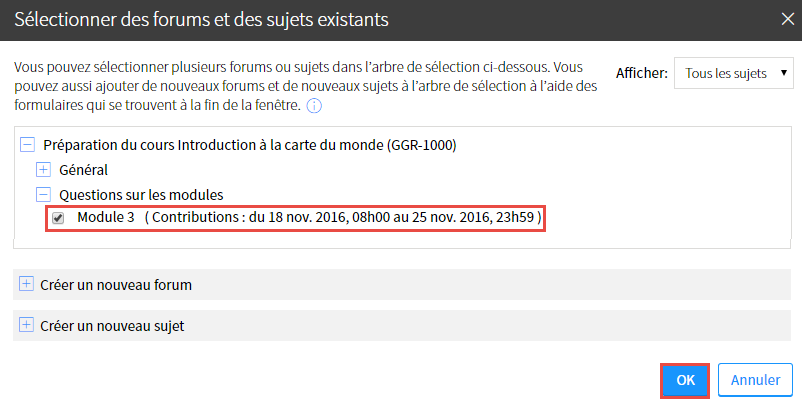
Task: Uncheck the Module 3 checkbox
Action: pyautogui.click(x=58, y=218)
